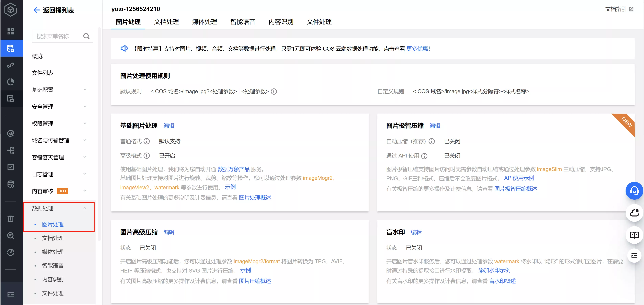Edit the 图片极智压缩 settings
The height and width of the screenshot is (305, 644).
point(435,126)
